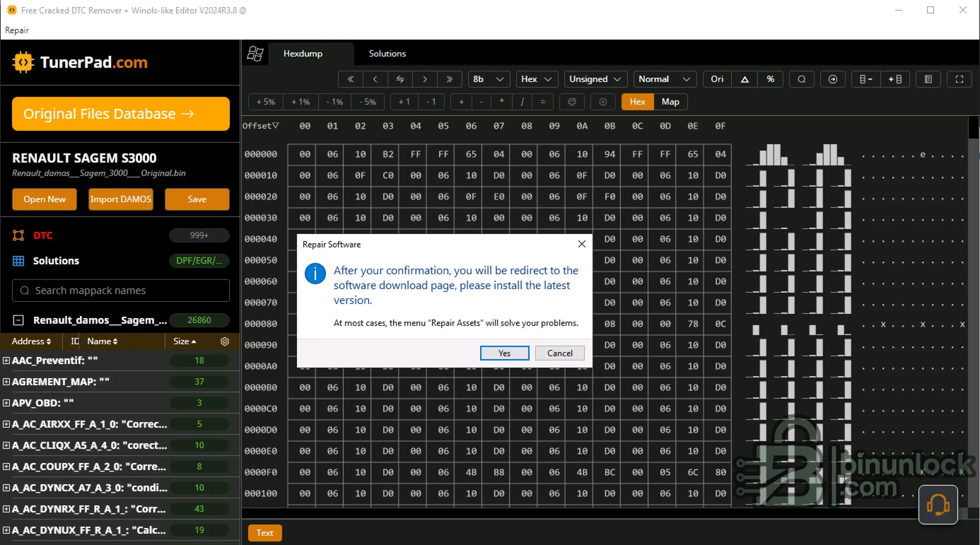Click the percent view icon

[x=770, y=79]
